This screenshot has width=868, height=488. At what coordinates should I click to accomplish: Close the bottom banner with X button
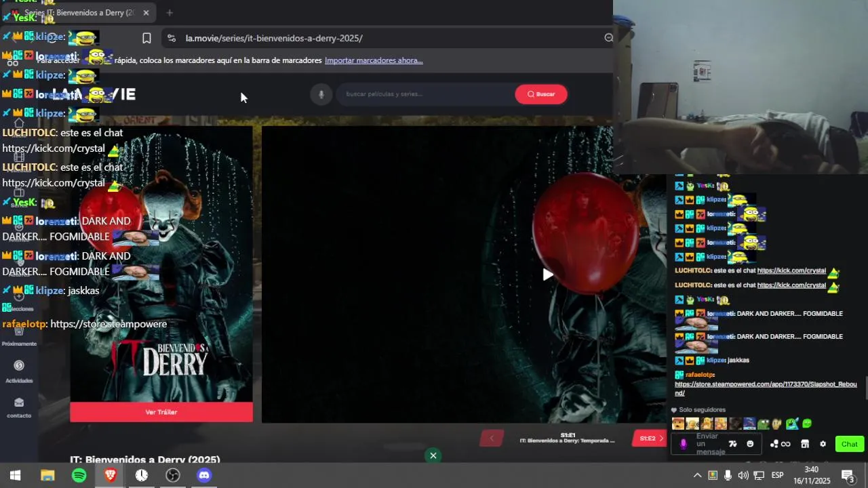coord(433,455)
